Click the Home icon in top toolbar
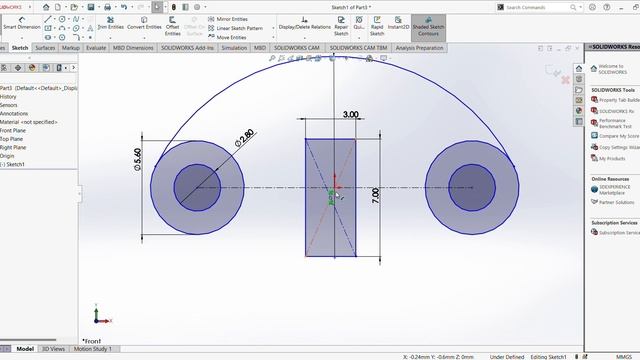The width and height of the screenshot is (640, 360). pyautogui.click(x=46, y=7)
